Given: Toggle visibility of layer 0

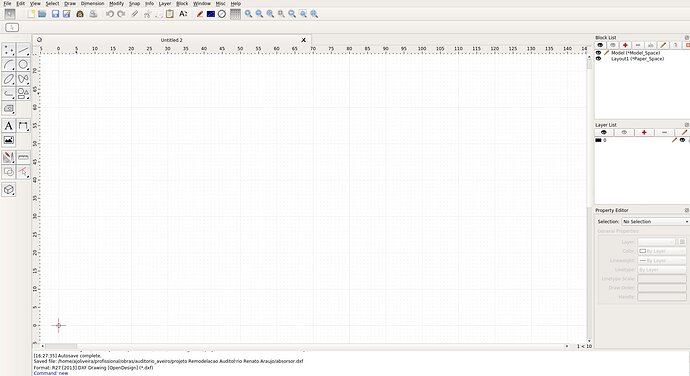Looking at the screenshot, I should pos(682,140).
